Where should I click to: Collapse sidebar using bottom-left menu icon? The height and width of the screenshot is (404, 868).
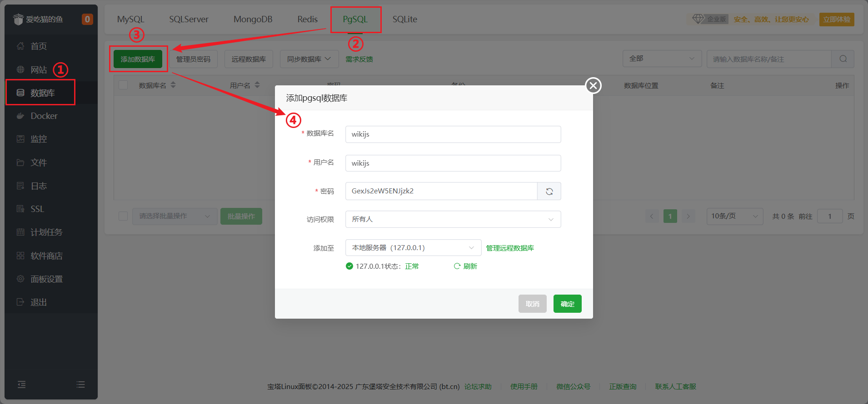click(21, 384)
